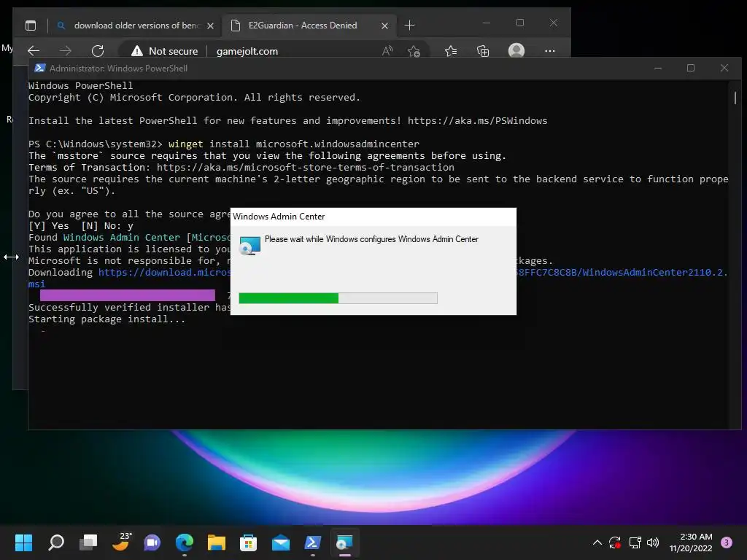Click the Not secure warning indicator

165,51
